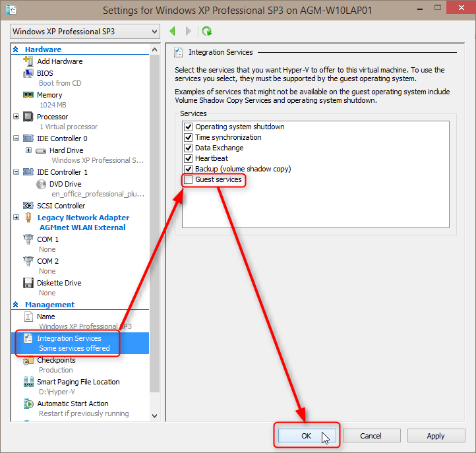Select the Processor icon
This screenshot has width=476, height=453.
(x=28, y=117)
